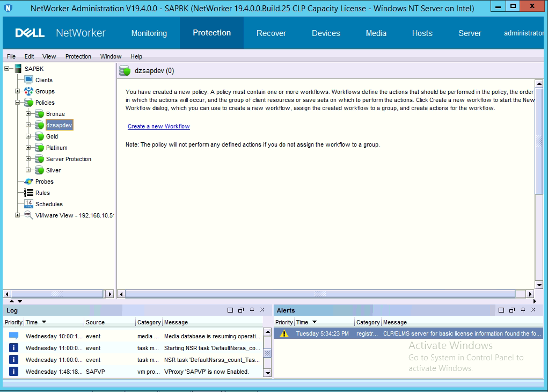Switch to the Monitoring tab
The image size is (548, 392).
pyautogui.click(x=149, y=33)
